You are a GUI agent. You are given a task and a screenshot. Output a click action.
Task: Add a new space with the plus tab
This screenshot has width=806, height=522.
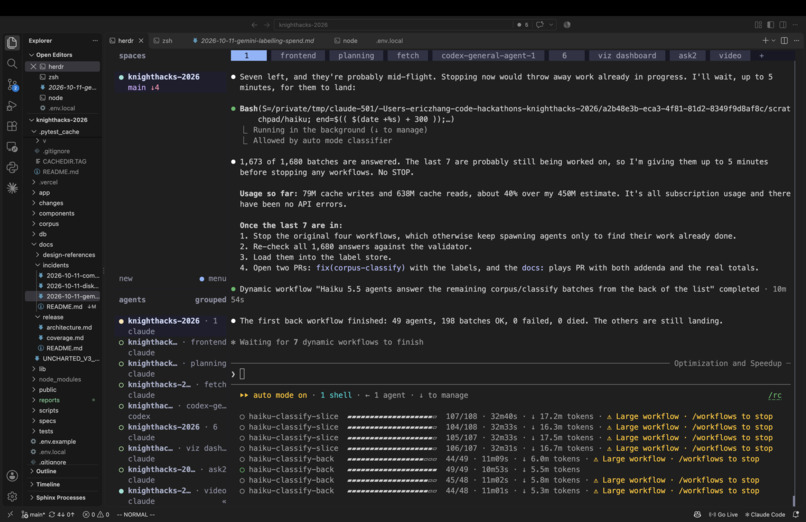[762, 55]
